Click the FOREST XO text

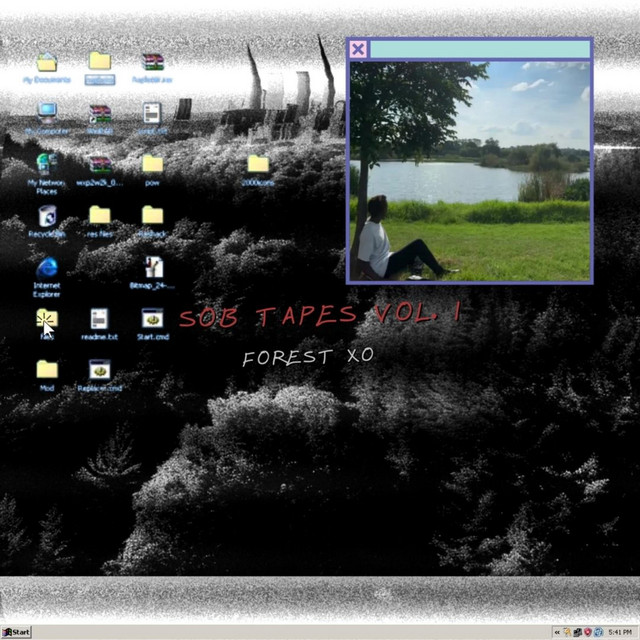pyautogui.click(x=308, y=357)
